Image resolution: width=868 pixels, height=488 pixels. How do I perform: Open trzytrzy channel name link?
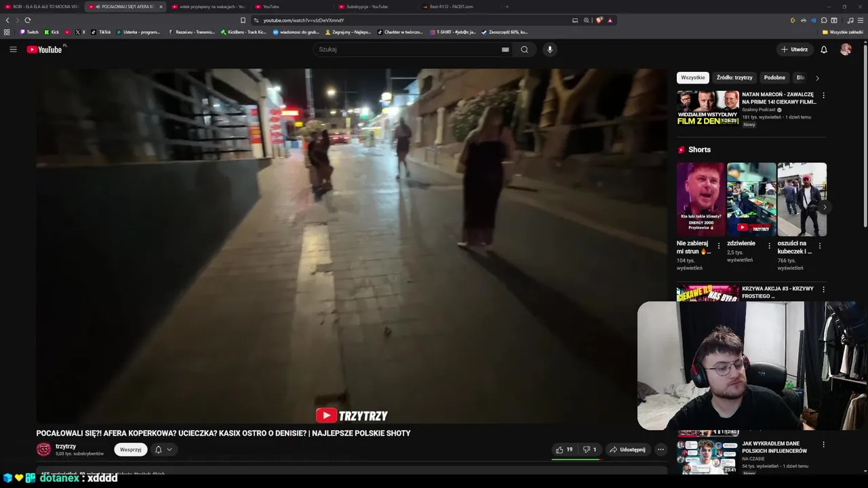(x=66, y=447)
